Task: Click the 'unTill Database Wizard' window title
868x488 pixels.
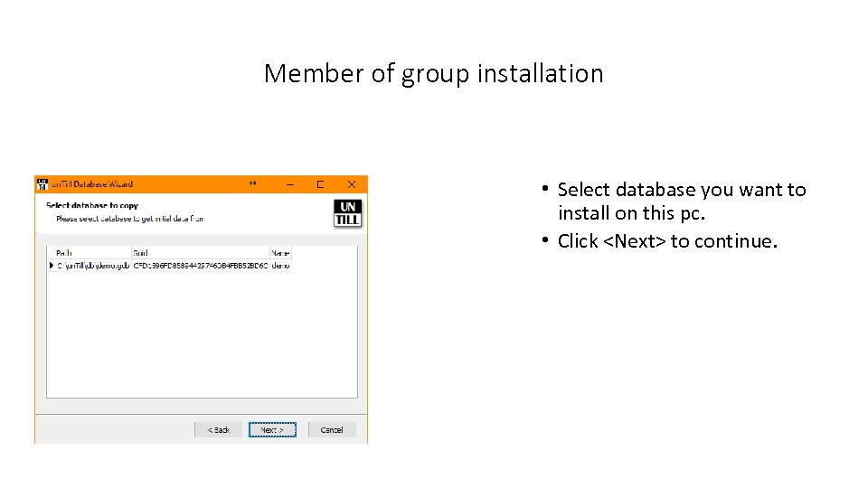Action: coord(92,184)
